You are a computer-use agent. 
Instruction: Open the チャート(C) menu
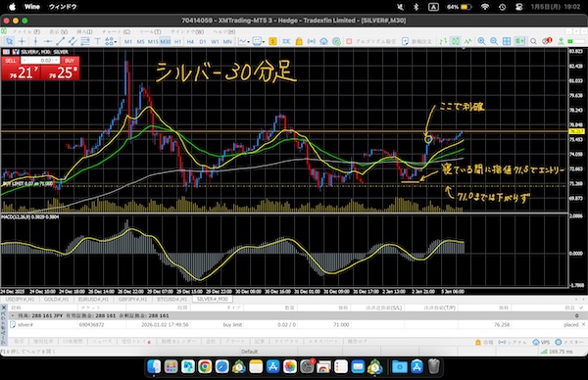coord(117,32)
